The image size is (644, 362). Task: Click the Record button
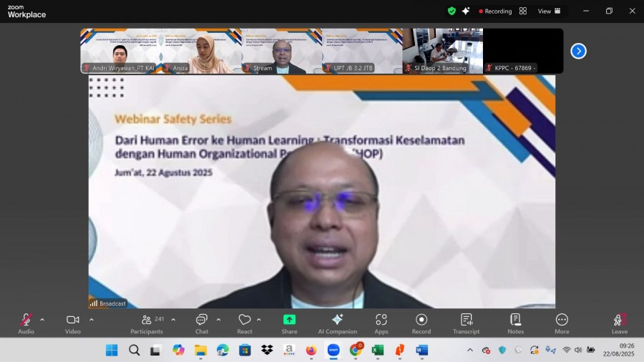[421, 323]
